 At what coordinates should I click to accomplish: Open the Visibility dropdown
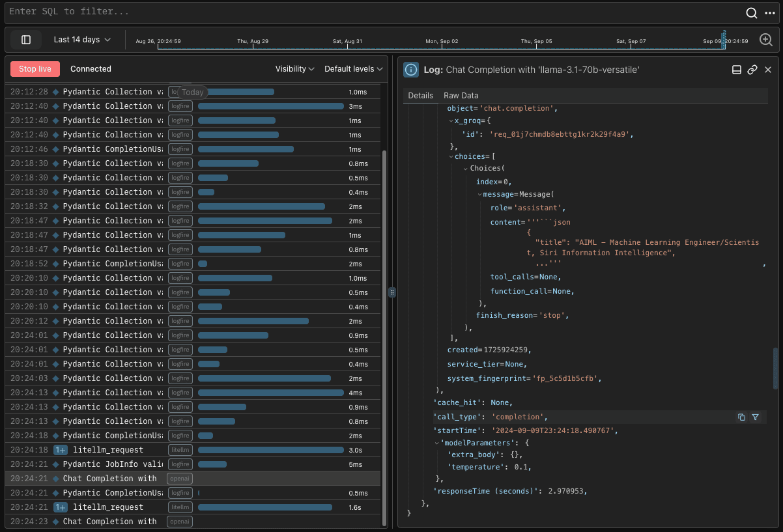[x=295, y=69]
